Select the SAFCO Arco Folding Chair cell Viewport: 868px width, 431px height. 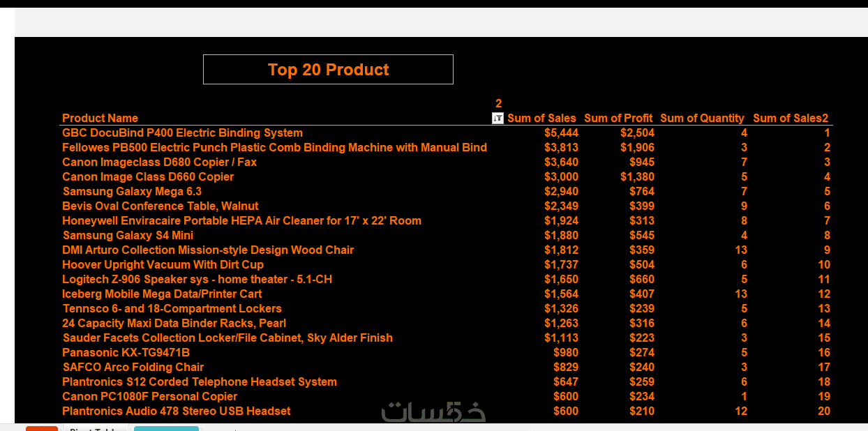133,368
